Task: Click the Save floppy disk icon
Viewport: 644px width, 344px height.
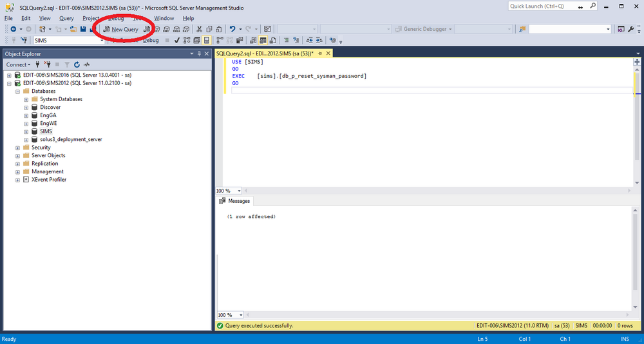Action: tap(83, 29)
